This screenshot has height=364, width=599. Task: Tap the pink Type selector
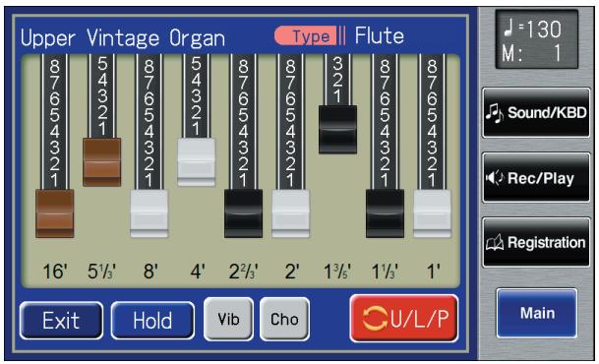click(310, 35)
